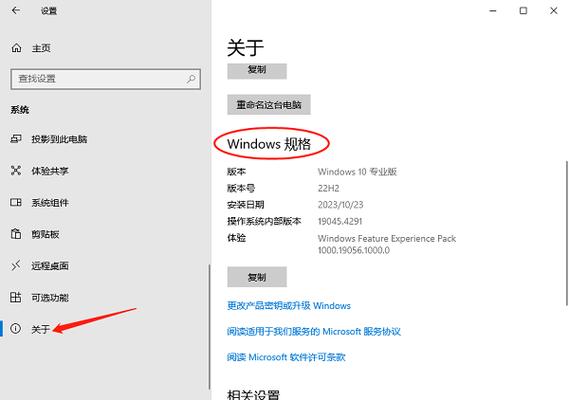The image size is (569, 400).
Task: Click the 剪贴板 clipboard icon
Action: pyautogui.click(x=16, y=234)
